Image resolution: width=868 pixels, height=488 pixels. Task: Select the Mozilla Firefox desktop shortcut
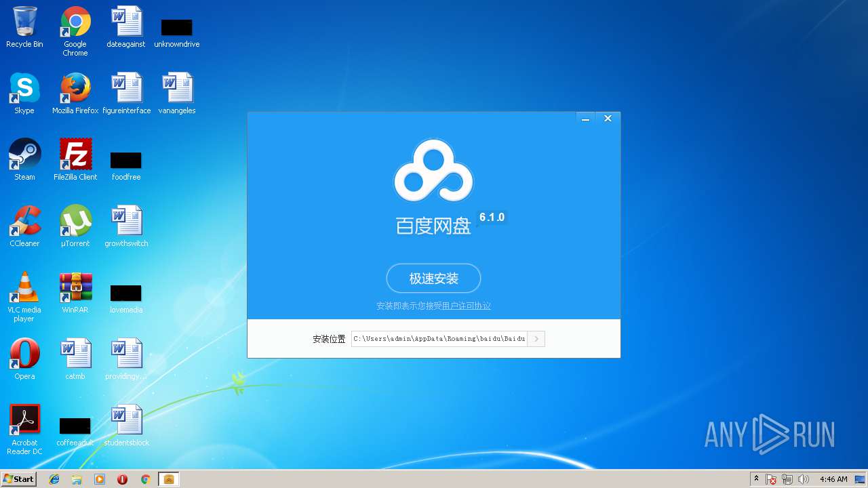point(75,94)
